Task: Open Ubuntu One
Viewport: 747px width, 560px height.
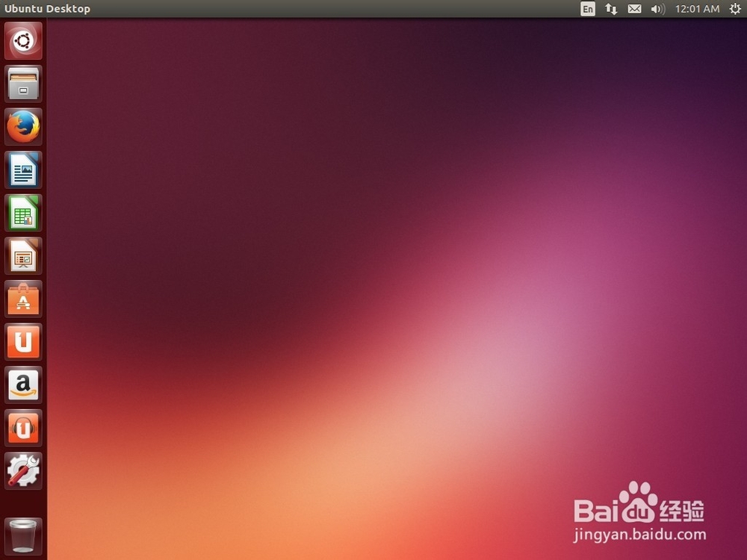Action: (22, 342)
